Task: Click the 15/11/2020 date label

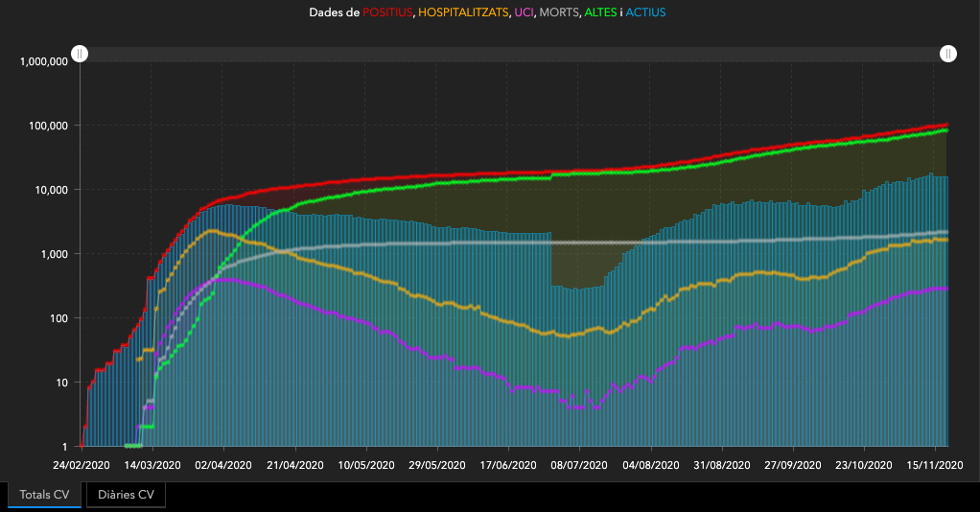Action: click(x=935, y=465)
